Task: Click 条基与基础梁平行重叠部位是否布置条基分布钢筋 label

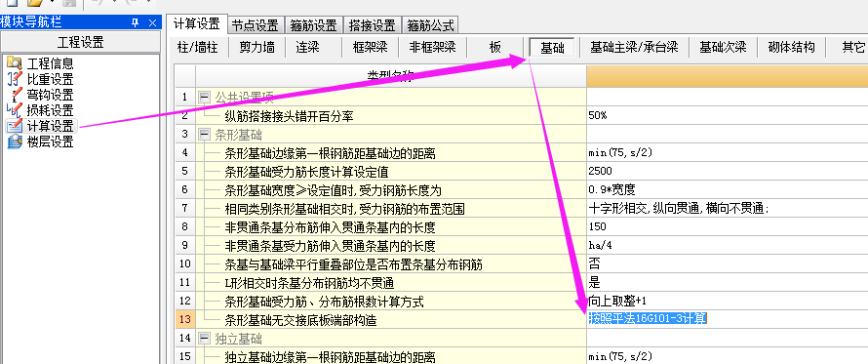Action: (354, 264)
